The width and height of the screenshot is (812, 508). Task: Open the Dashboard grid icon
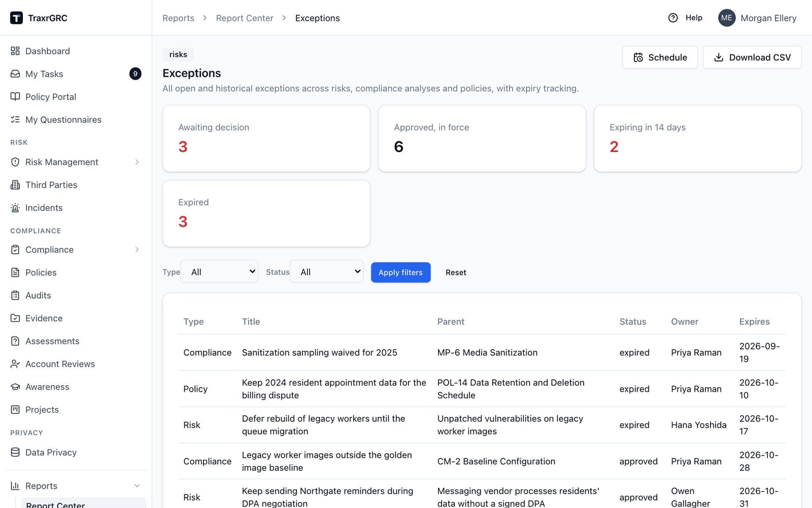tap(15, 51)
